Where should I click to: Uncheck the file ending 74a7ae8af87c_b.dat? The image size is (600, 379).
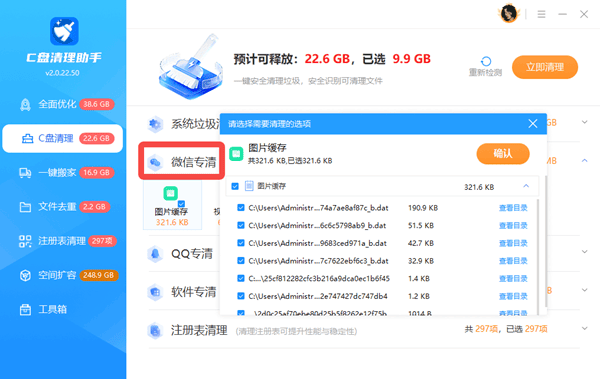tap(241, 207)
